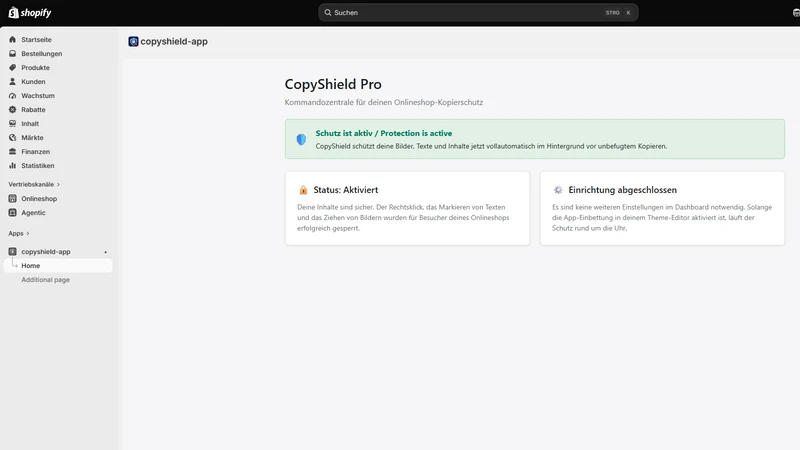Click the STRG shortcut badge

613,13
